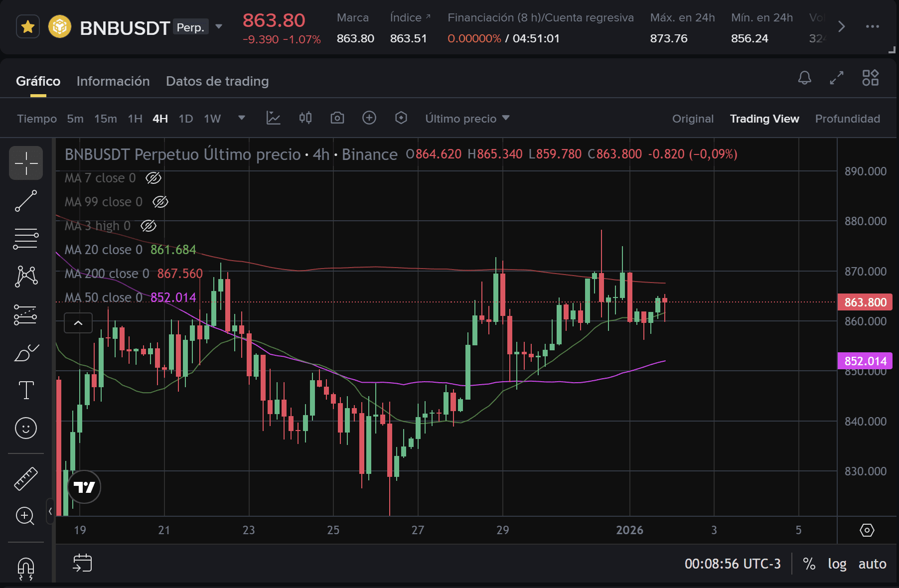Select the 1W timeframe
Viewport: 899px width, 588px height.
point(212,119)
